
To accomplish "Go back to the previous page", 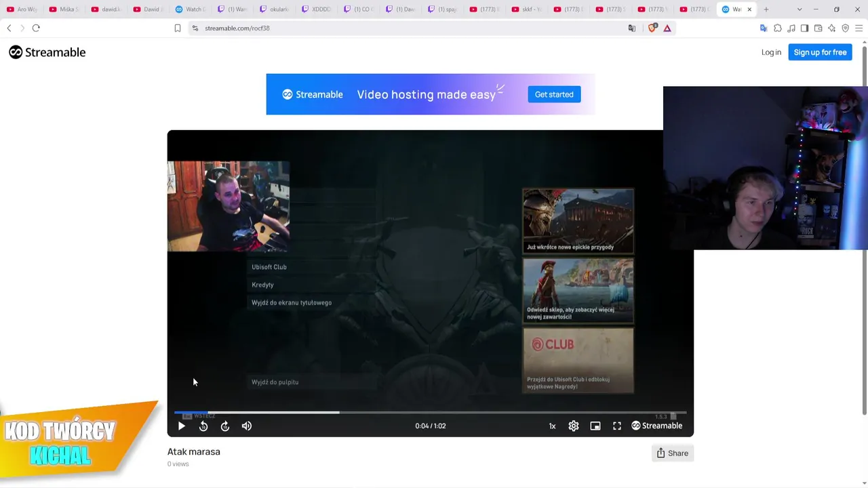I will click(9, 28).
